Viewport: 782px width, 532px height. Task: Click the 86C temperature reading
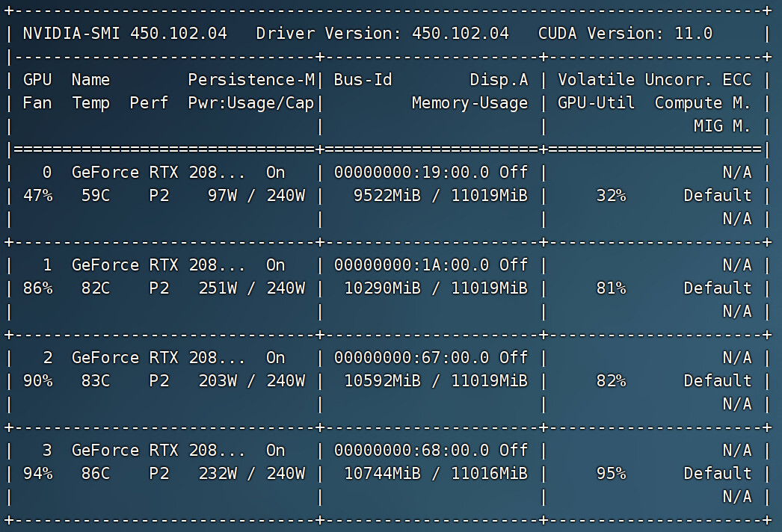[96, 474]
